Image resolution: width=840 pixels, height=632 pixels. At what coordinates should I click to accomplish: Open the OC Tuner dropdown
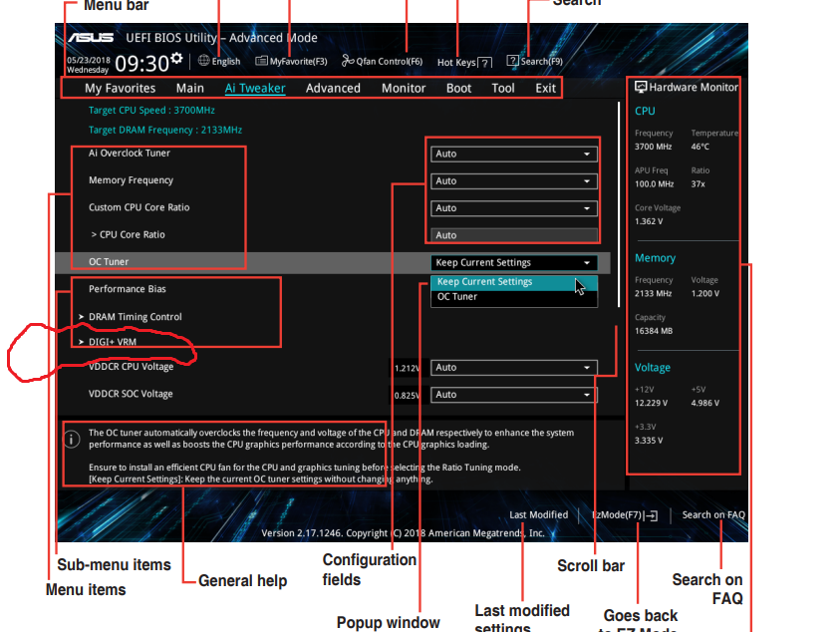[514, 262]
